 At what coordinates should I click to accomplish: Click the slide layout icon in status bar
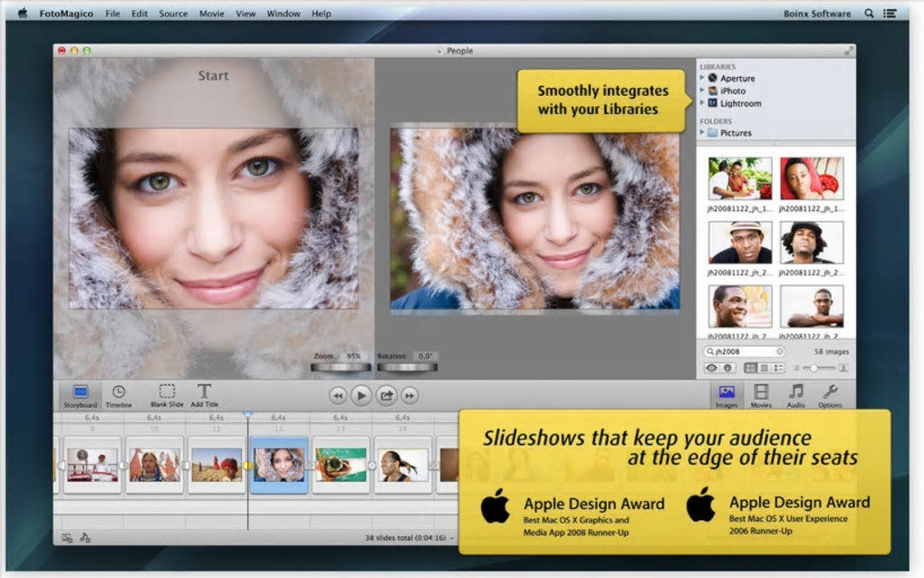click(67, 538)
